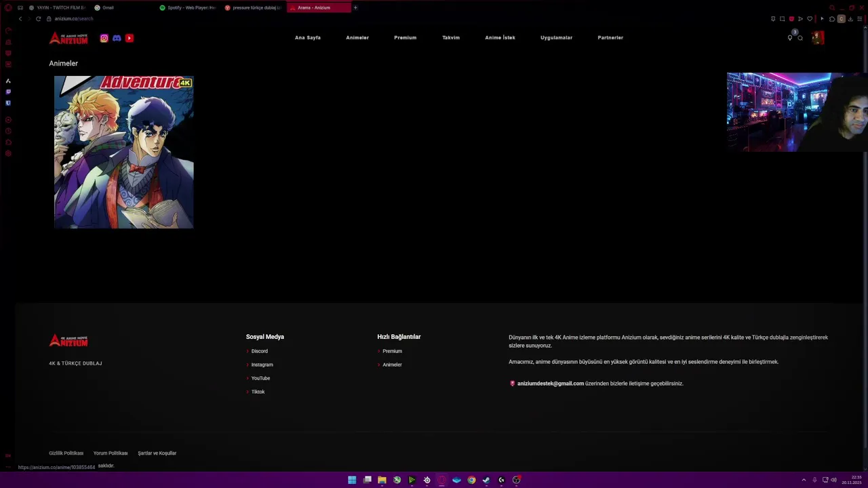Open Anizium Instagram icon in header
Viewport: 868px width, 488px height.
click(x=104, y=38)
